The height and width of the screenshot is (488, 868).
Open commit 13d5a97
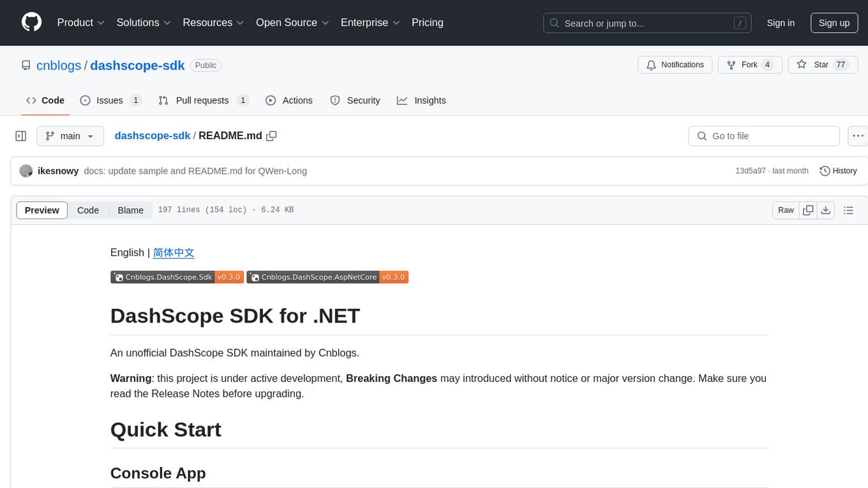tap(751, 171)
